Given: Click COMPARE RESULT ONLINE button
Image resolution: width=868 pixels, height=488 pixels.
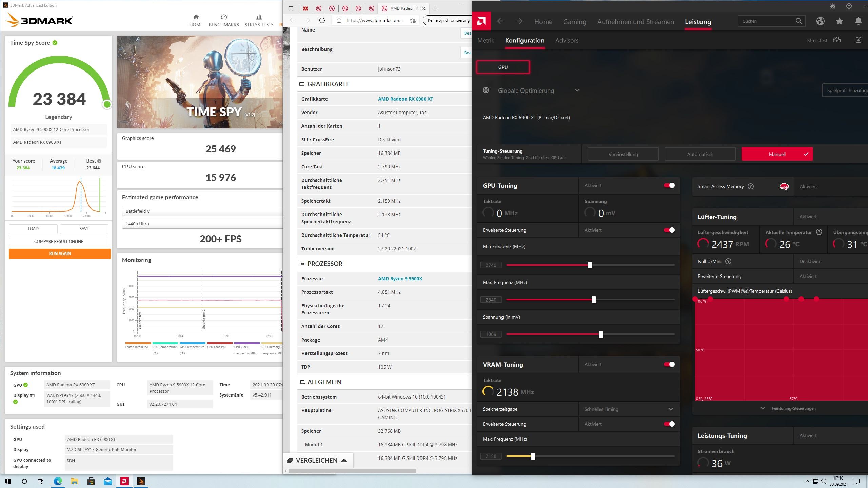Looking at the screenshot, I should pos(59,241).
